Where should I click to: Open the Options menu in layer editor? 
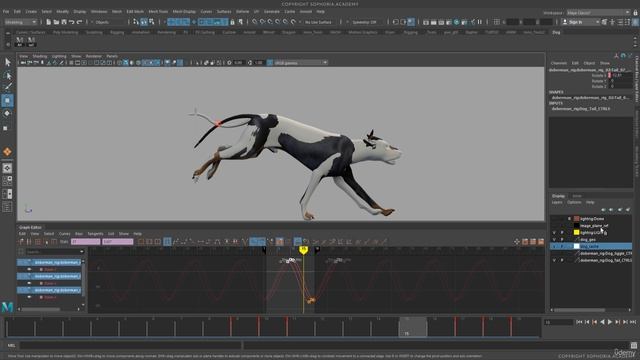pyautogui.click(x=574, y=202)
